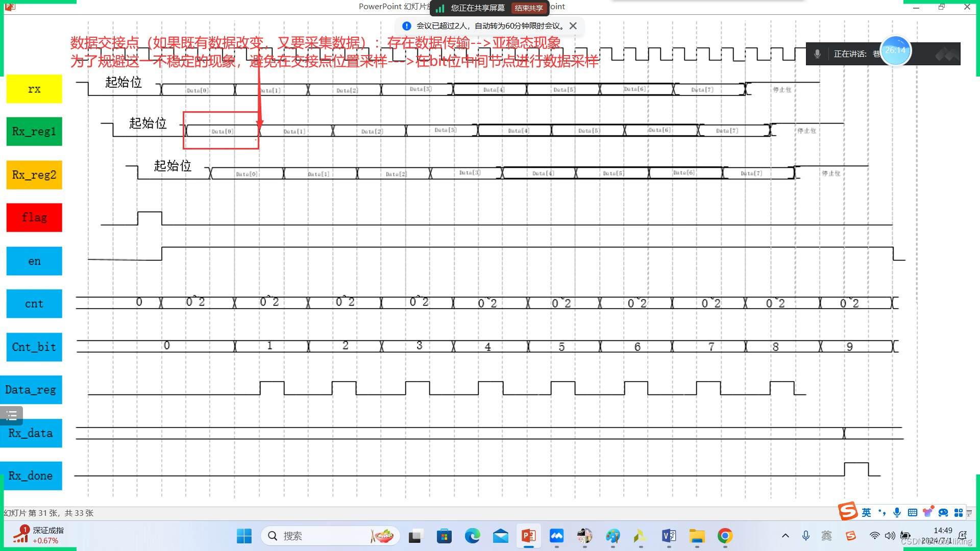
Task: Click the microphone icon in speaking indicator
Action: click(817, 54)
